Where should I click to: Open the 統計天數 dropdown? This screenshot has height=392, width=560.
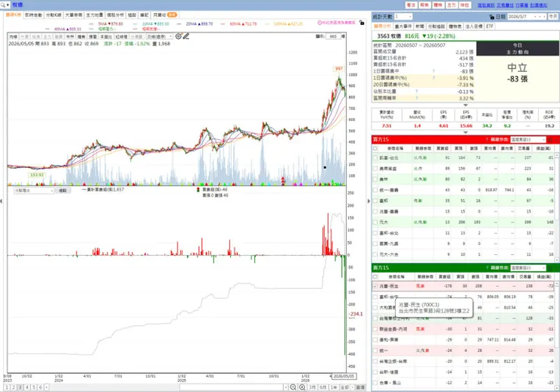tap(403, 17)
